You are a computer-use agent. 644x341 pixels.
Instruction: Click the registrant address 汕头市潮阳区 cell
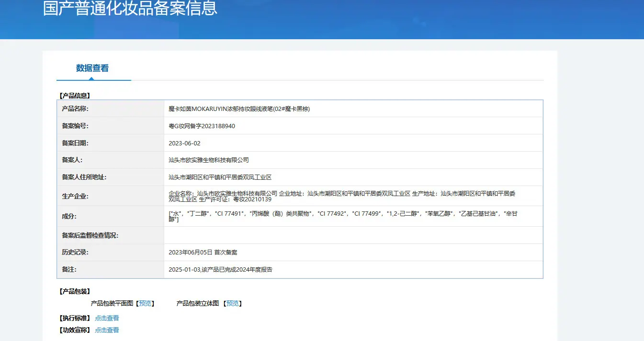(x=353, y=177)
